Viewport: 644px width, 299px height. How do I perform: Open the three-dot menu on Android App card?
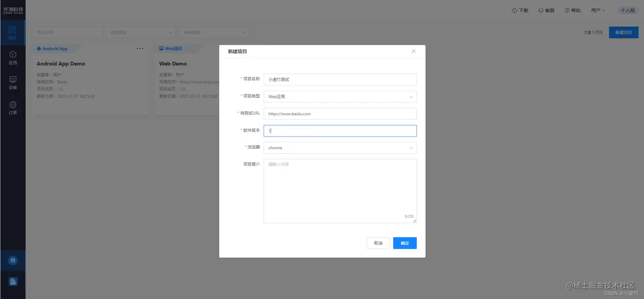tap(140, 48)
